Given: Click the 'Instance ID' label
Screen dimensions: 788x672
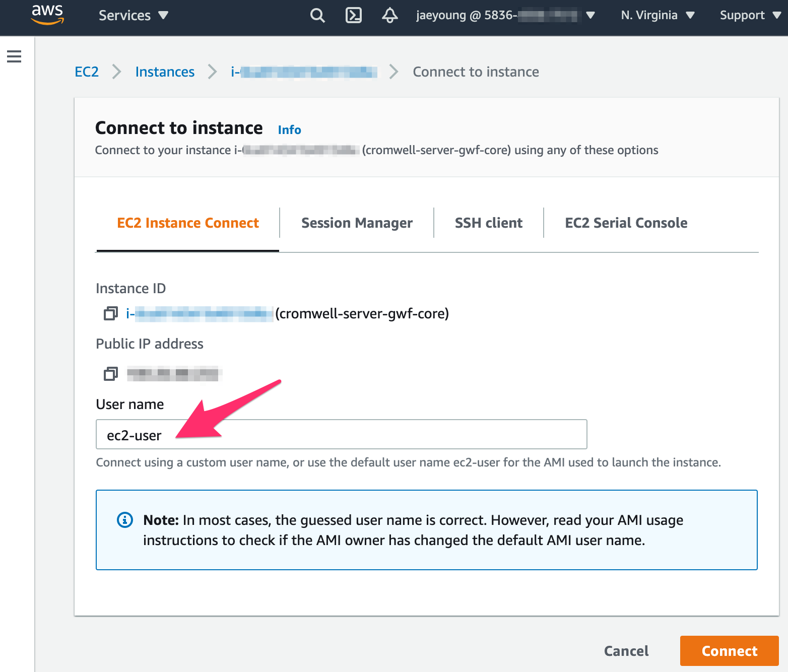Looking at the screenshot, I should click(x=130, y=288).
